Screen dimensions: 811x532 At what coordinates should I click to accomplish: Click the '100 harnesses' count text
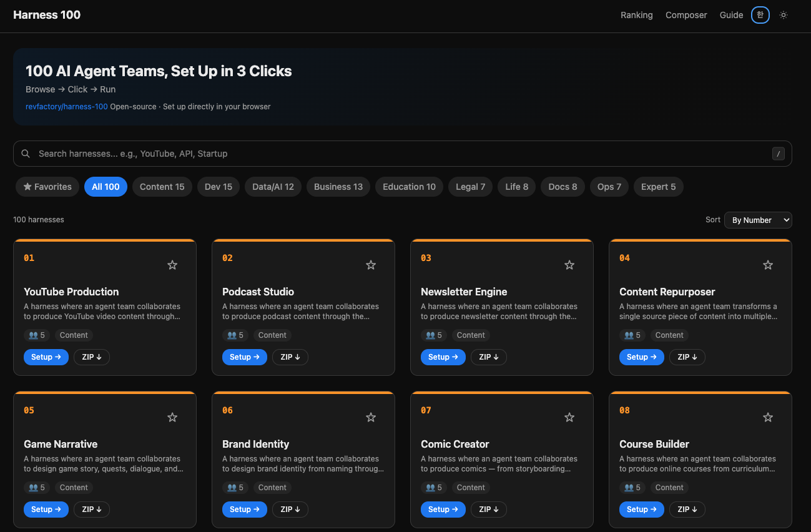tap(39, 220)
